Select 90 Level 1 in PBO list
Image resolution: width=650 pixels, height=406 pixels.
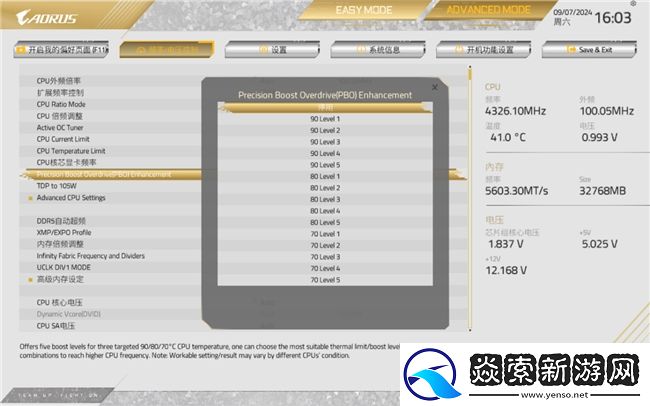[325, 119]
